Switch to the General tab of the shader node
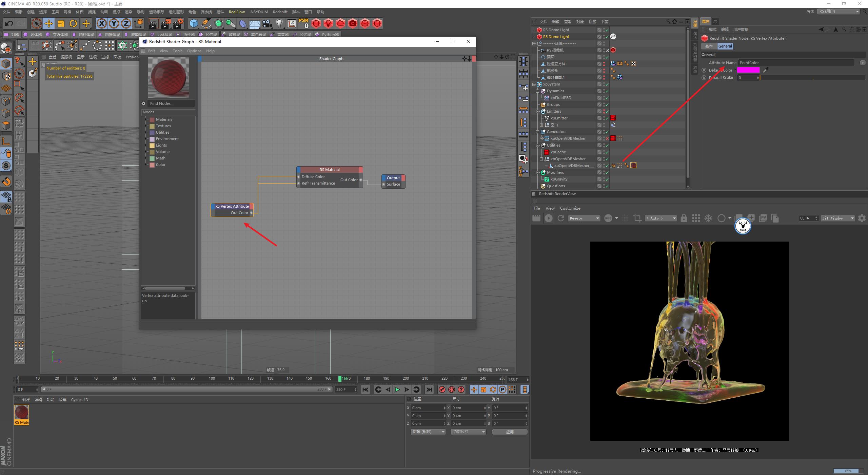 click(x=725, y=46)
